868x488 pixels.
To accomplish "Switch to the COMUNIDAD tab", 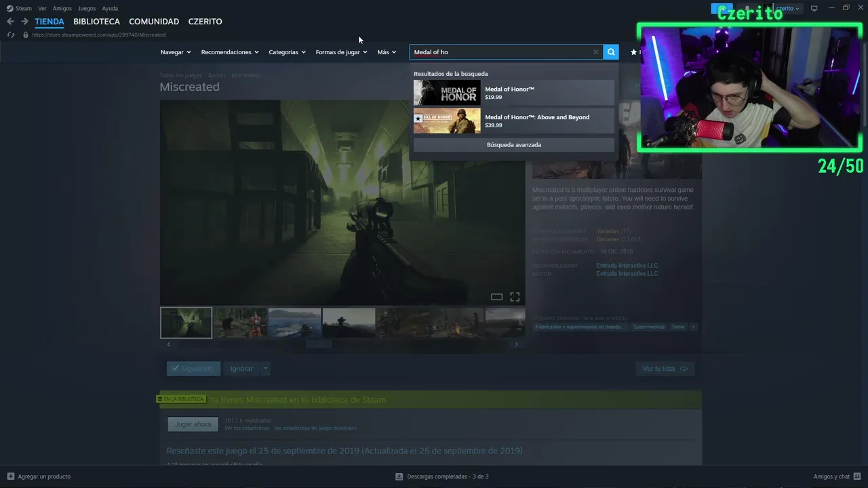I will pos(154,22).
